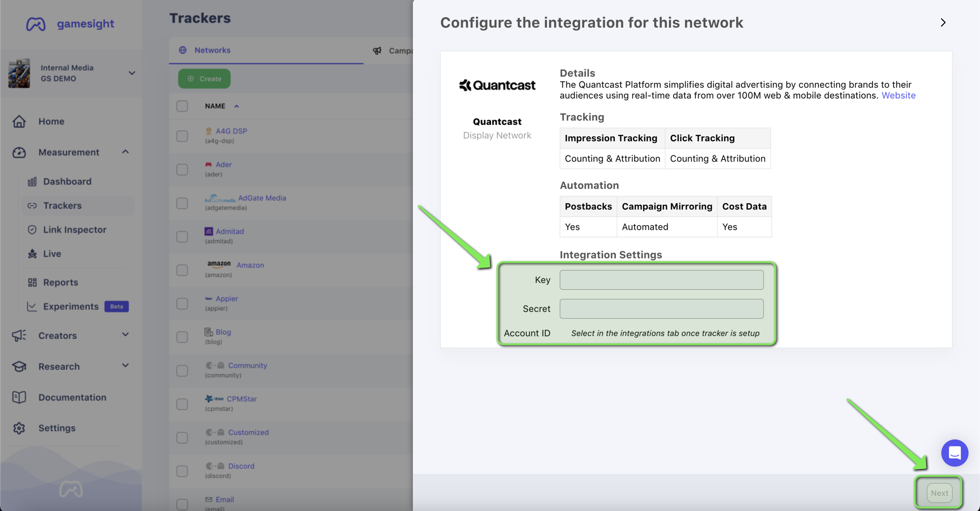This screenshot has height=511, width=980.
Task: Check the A4G DSP row checkbox
Action: 182,136
